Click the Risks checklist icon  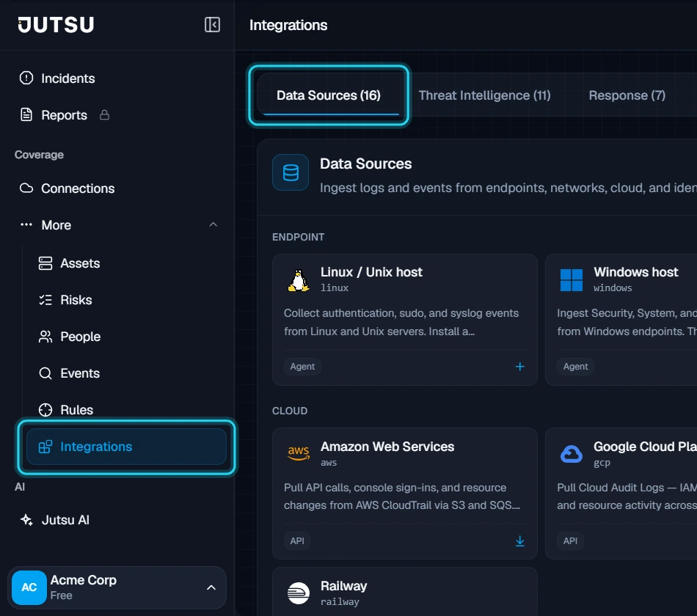pyautogui.click(x=45, y=300)
